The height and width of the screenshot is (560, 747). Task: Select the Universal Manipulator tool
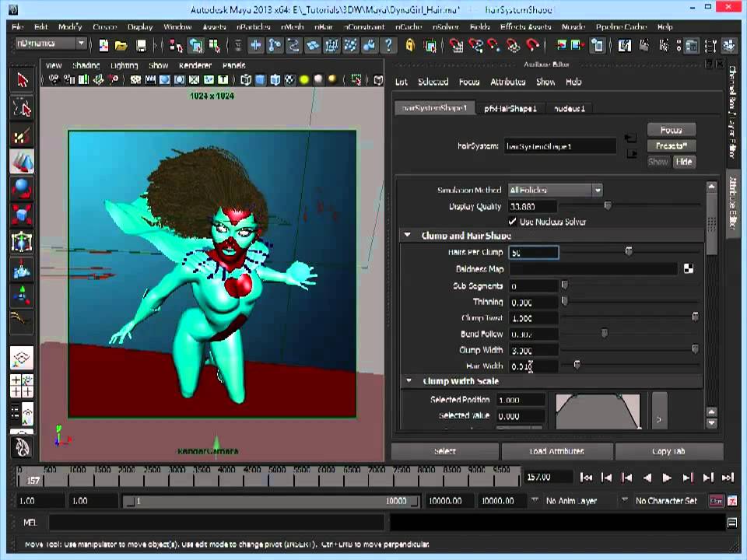click(x=22, y=241)
